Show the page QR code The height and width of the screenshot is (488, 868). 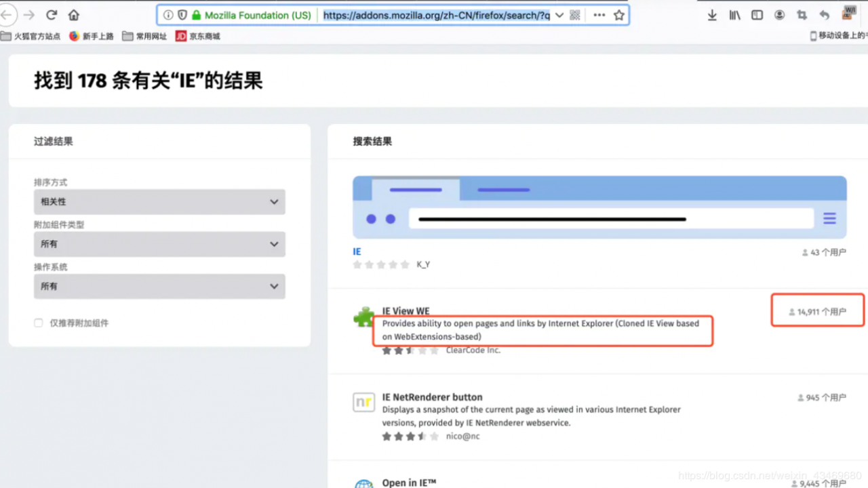pyautogui.click(x=575, y=15)
